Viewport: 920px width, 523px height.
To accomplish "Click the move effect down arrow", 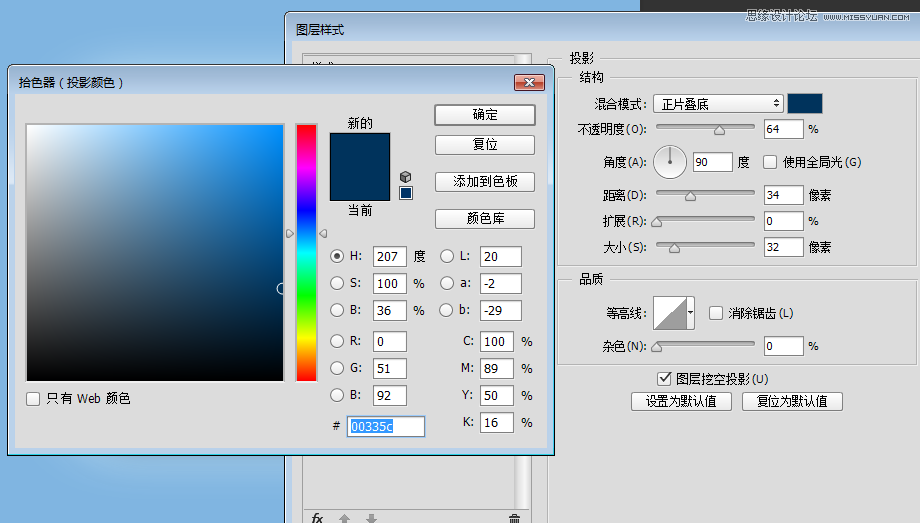I will [x=371, y=518].
